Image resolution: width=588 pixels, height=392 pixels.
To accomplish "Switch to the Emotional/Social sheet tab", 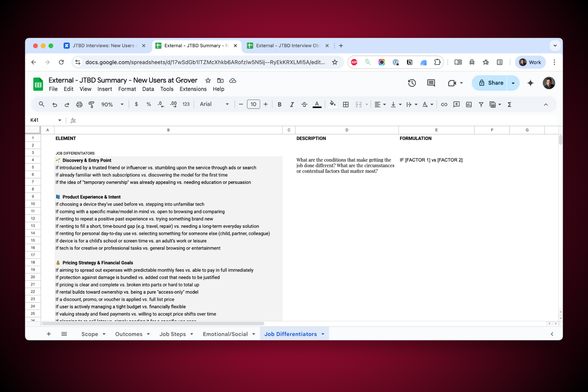I will pos(225,334).
